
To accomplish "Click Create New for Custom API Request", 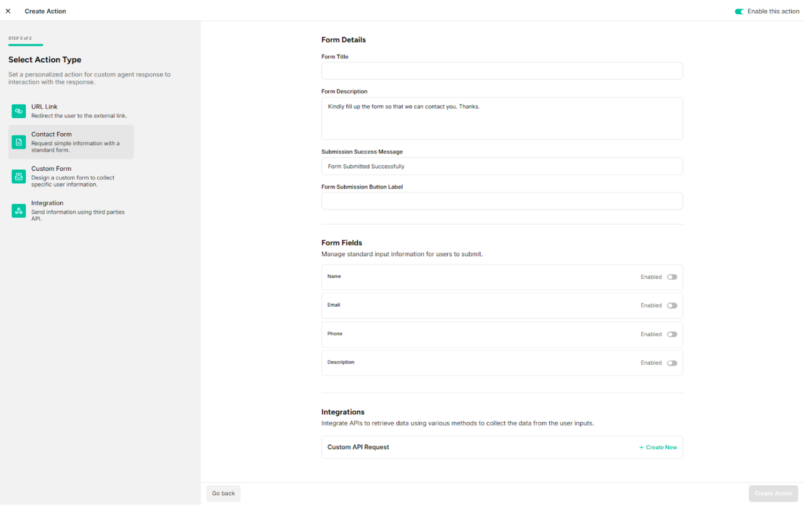I will pyautogui.click(x=658, y=448).
